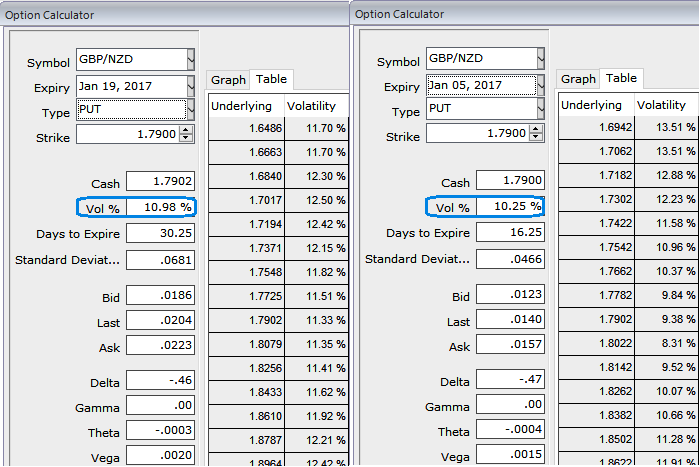Click Days to Expire field 16.25
The image size is (700, 467).
pos(510,232)
